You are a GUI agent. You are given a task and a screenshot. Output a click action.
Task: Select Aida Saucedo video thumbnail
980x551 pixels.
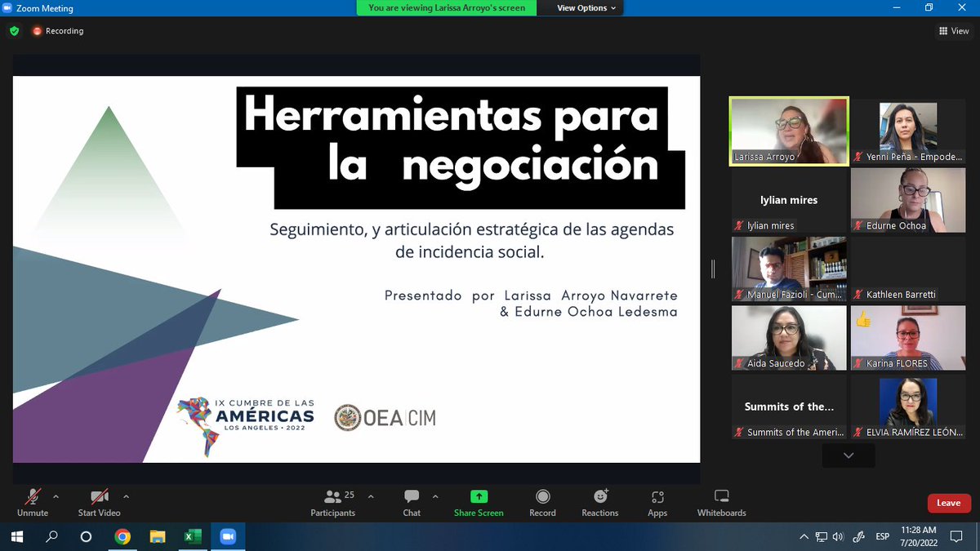(789, 338)
